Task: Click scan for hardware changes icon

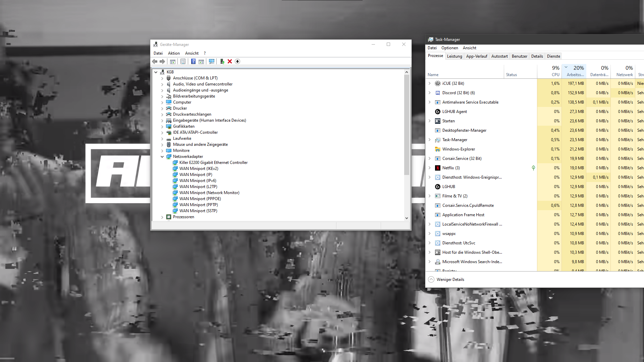Action: click(212, 62)
